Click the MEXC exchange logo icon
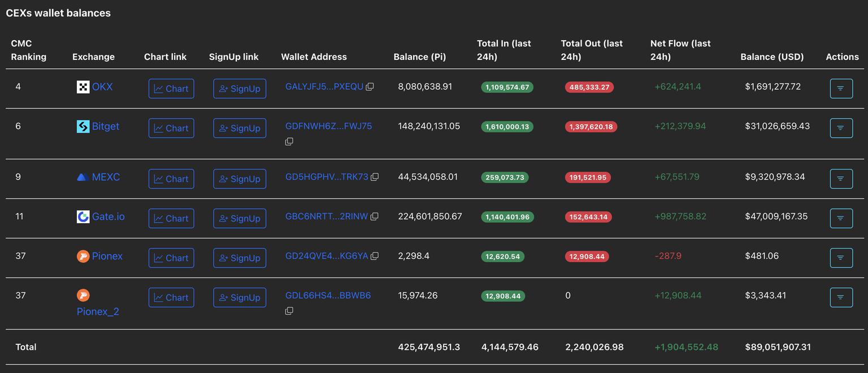The image size is (868, 373). point(83,177)
